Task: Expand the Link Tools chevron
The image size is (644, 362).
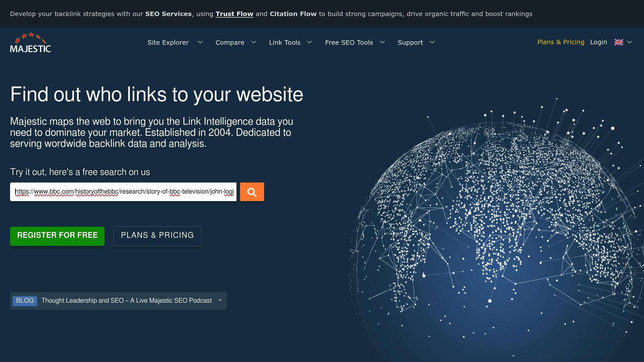Action: [x=309, y=42]
